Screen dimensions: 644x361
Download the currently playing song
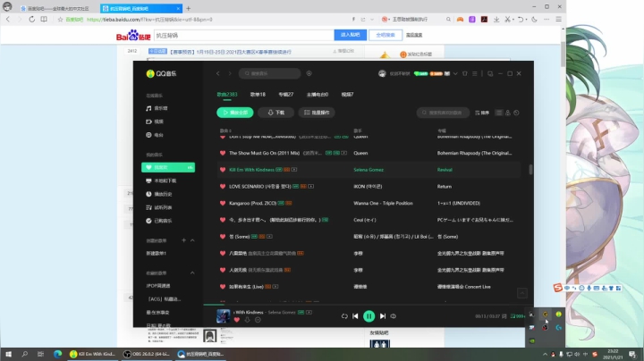pos(247,320)
